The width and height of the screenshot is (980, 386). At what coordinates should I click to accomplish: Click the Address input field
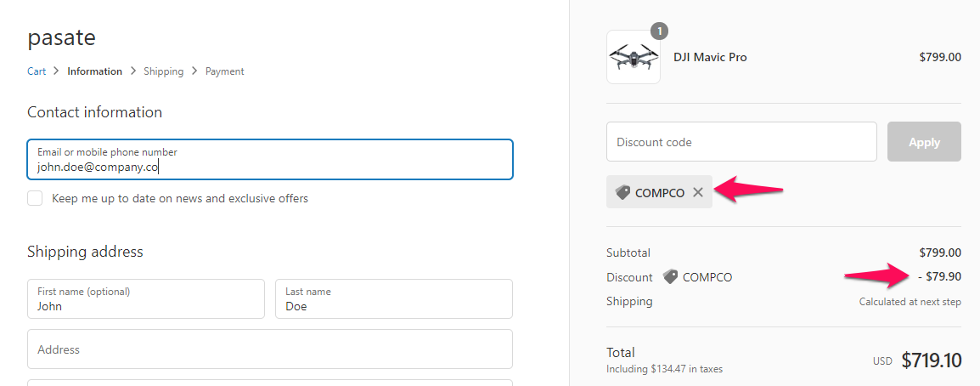tap(269, 349)
